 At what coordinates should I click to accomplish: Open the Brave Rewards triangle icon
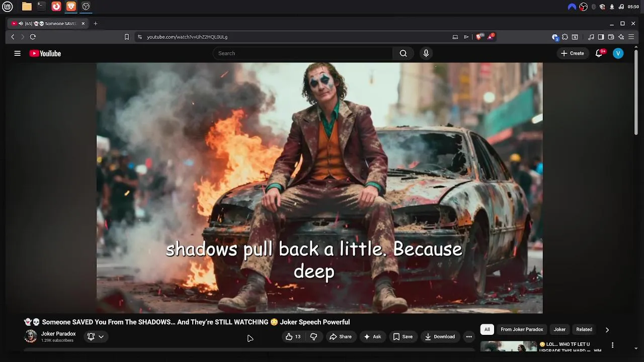pyautogui.click(x=491, y=37)
